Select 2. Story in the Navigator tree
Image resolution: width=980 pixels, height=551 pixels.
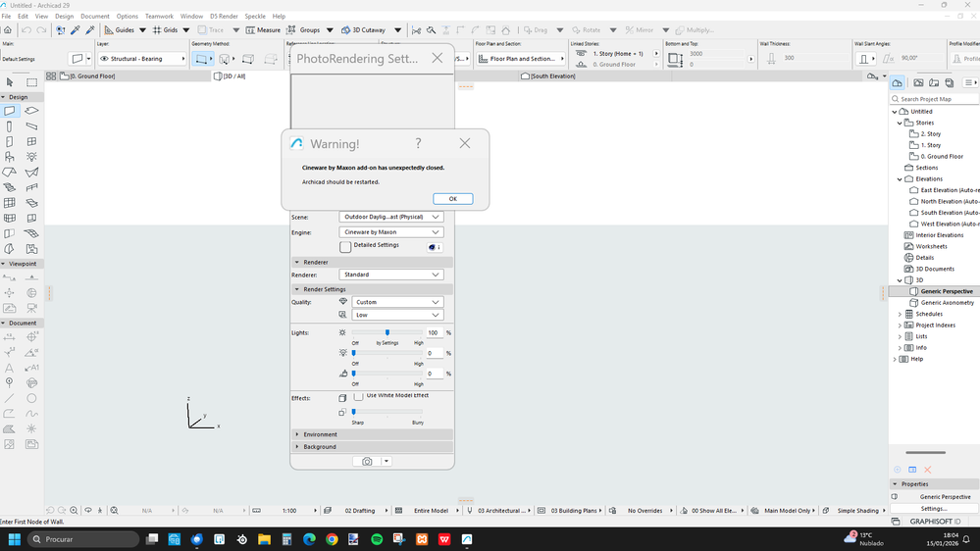930,134
